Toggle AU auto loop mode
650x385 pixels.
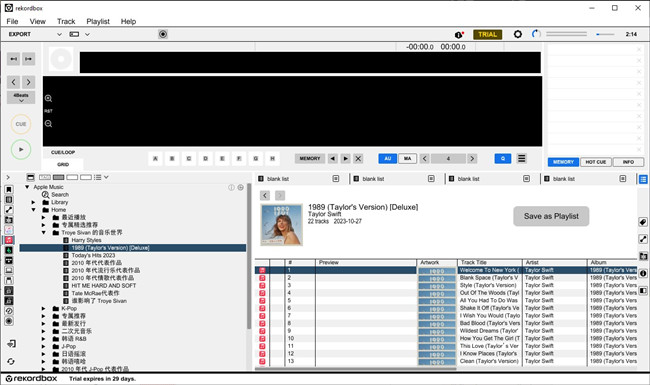point(388,158)
